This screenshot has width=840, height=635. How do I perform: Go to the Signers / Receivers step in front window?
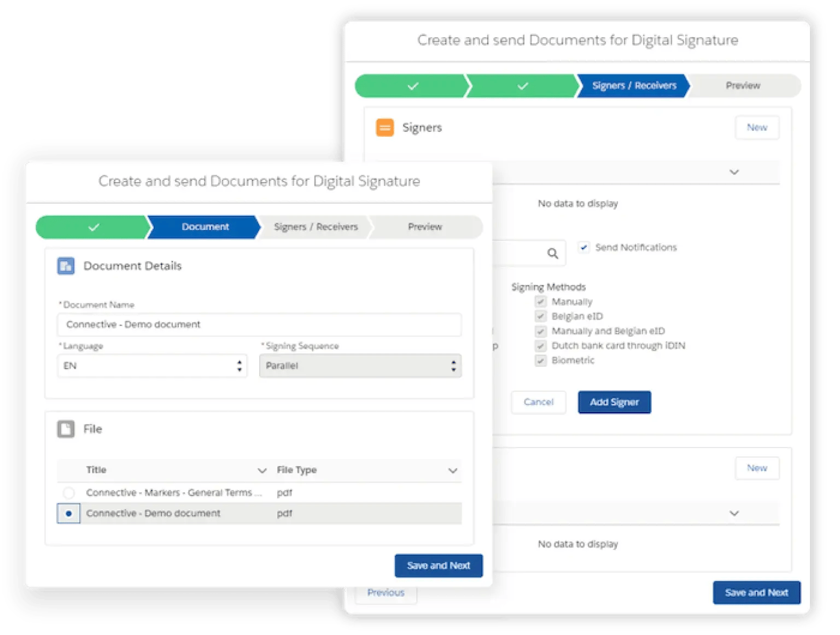(x=316, y=227)
